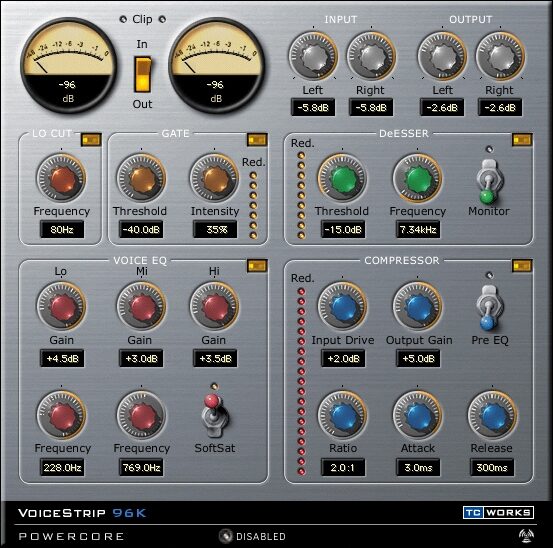Flip the Compressor Pre EQ switch
553x548 pixels.
click(489, 308)
